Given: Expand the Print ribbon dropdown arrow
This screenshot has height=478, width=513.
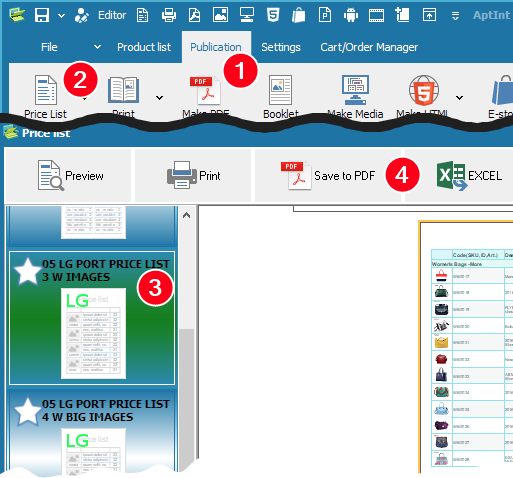Looking at the screenshot, I should 160,98.
